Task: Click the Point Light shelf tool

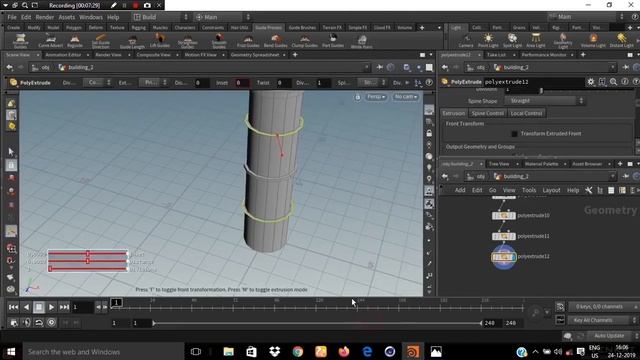Action: coord(488,40)
